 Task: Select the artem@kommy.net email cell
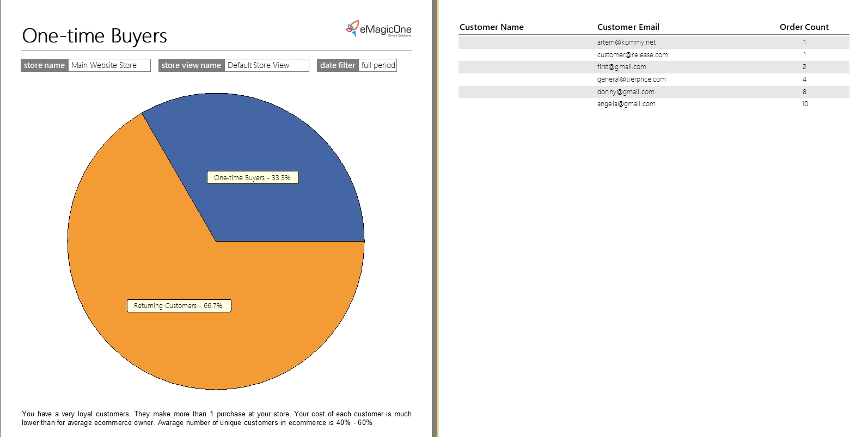(x=626, y=42)
